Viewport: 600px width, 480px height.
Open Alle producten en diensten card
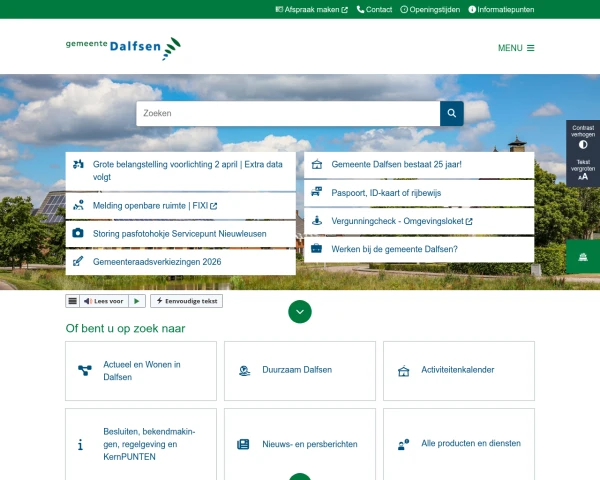tap(459, 444)
